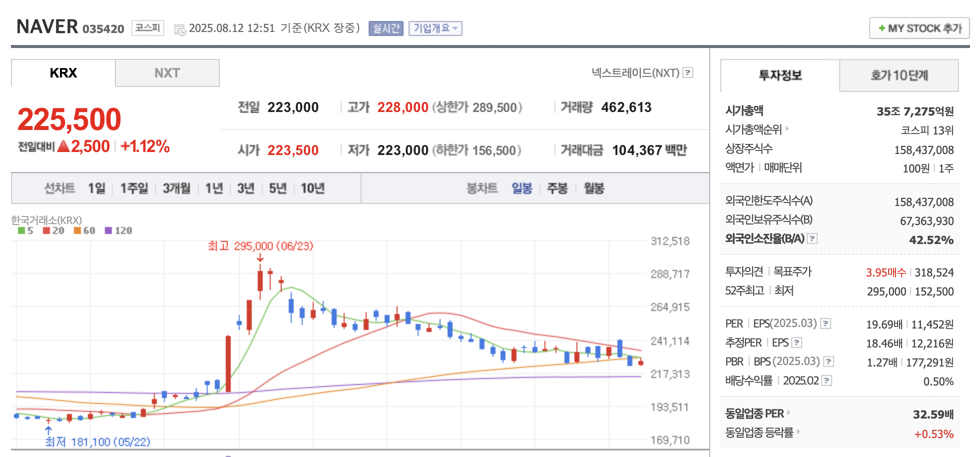Screen dimensions: 980x457
Task: Click the current price 225,500
Action: pos(69,119)
